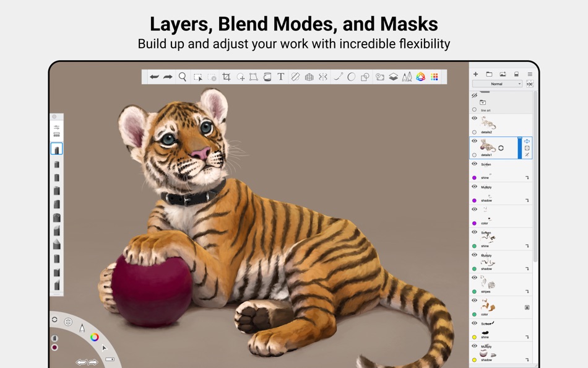Select the Text tool
588x368 pixels.
280,77
